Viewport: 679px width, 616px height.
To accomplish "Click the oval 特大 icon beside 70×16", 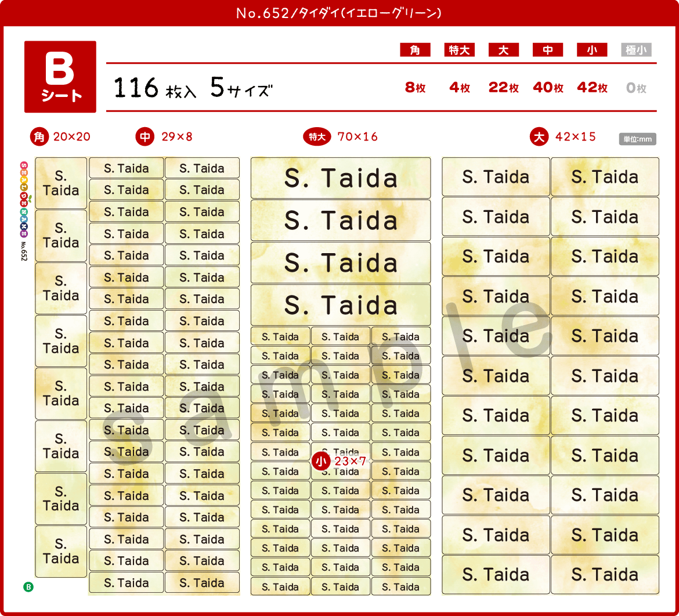I will click(x=317, y=137).
